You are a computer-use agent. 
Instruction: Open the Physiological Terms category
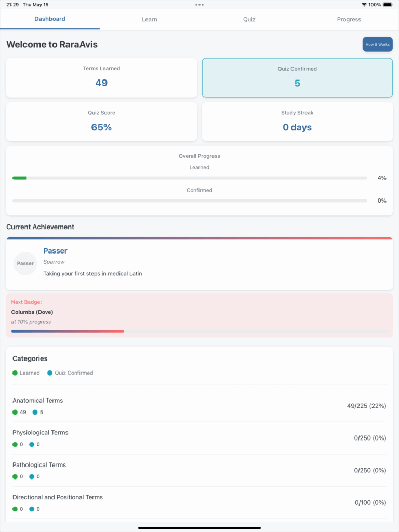click(199, 438)
